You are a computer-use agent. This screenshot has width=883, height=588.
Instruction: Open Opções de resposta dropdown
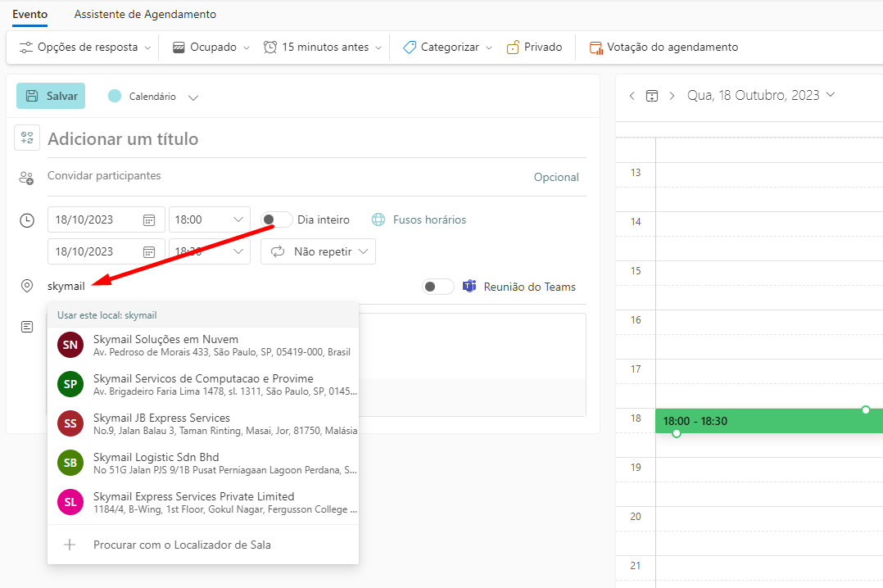[x=85, y=47]
